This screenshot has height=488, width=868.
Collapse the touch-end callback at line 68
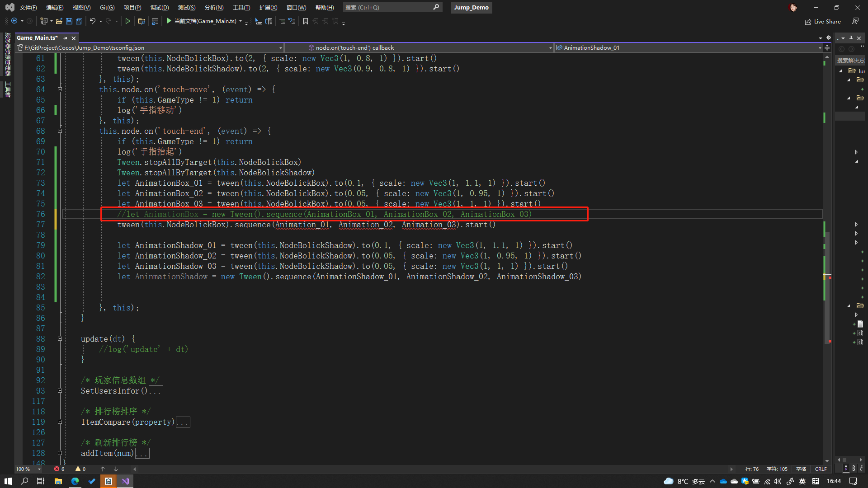coord(60,131)
